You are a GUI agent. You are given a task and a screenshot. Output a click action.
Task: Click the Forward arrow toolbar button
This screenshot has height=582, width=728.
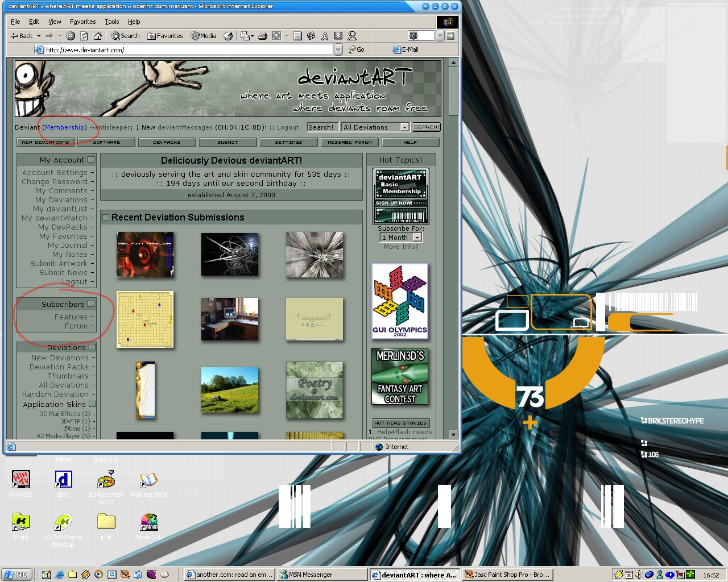click(x=49, y=36)
